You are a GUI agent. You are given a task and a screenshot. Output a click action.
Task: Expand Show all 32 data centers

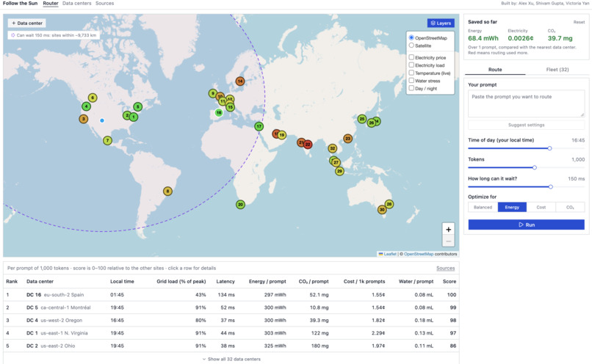pyautogui.click(x=231, y=359)
